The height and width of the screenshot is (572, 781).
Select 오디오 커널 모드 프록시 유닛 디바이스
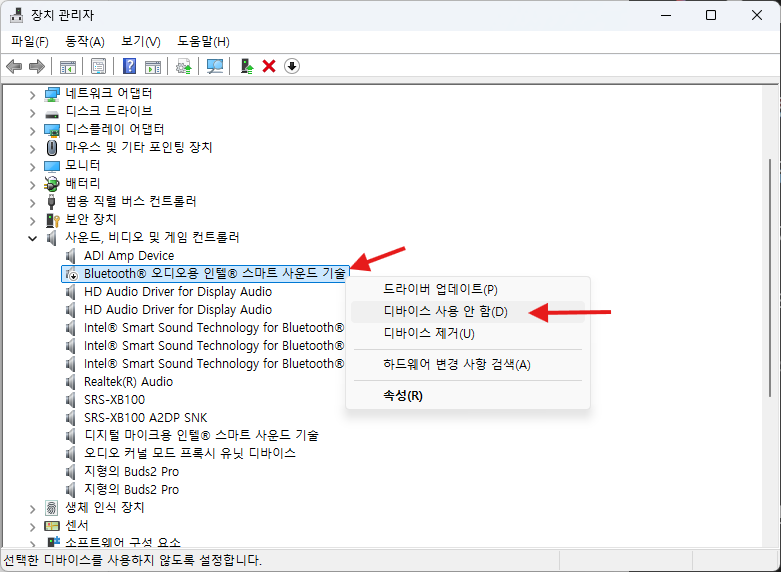[190, 453]
